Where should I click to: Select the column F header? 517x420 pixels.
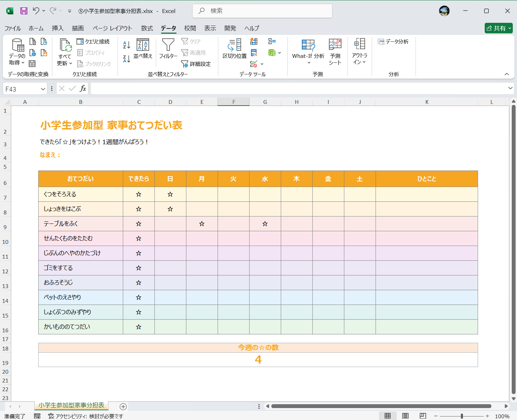[234, 102]
